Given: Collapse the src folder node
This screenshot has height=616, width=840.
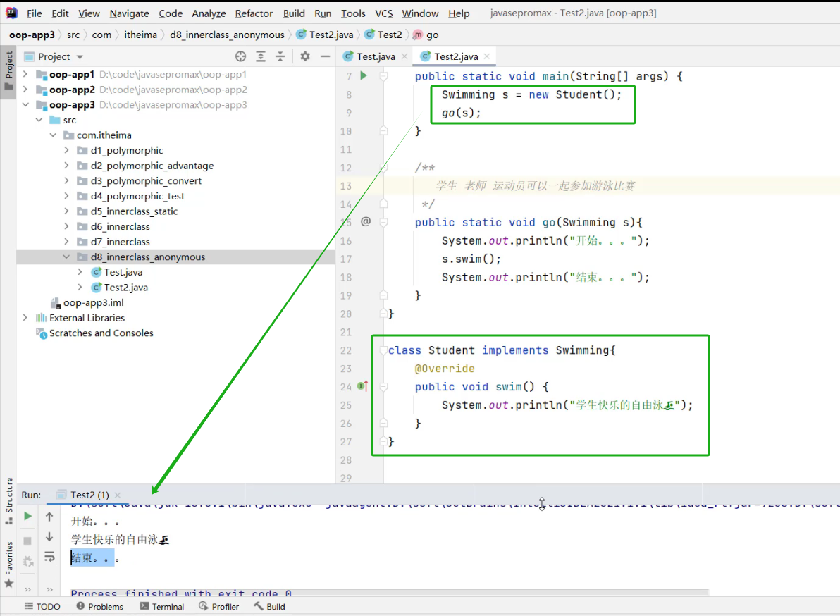Looking at the screenshot, I should [39, 120].
